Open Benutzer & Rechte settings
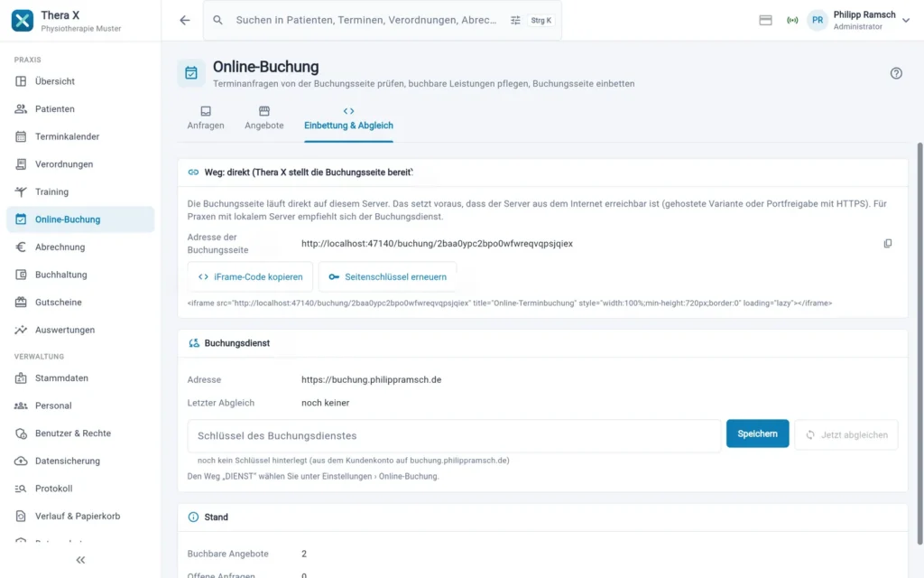Screen dimensions: 924x578 [80, 433]
